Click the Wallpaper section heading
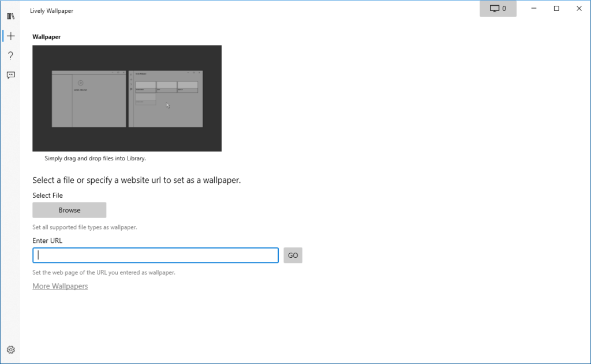The image size is (591, 364). [47, 37]
